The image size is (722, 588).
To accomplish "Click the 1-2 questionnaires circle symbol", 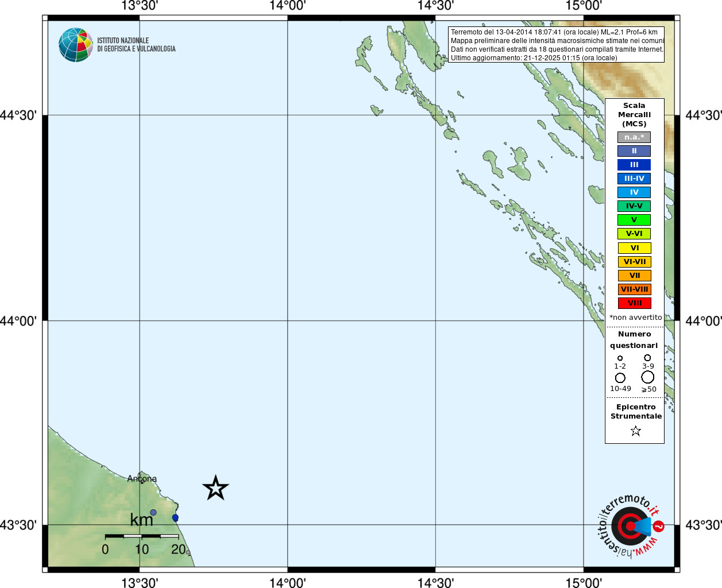I will [620, 358].
